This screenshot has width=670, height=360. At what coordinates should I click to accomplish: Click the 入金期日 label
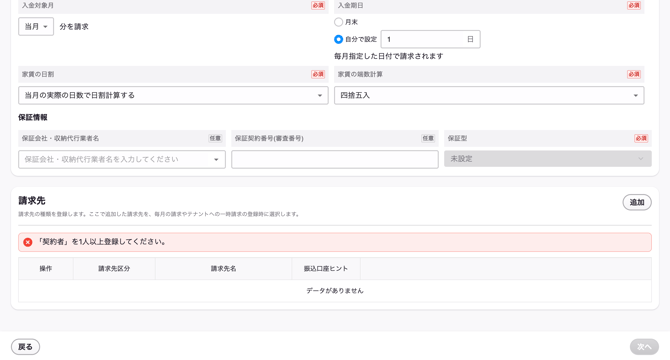click(x=350, y=6)
